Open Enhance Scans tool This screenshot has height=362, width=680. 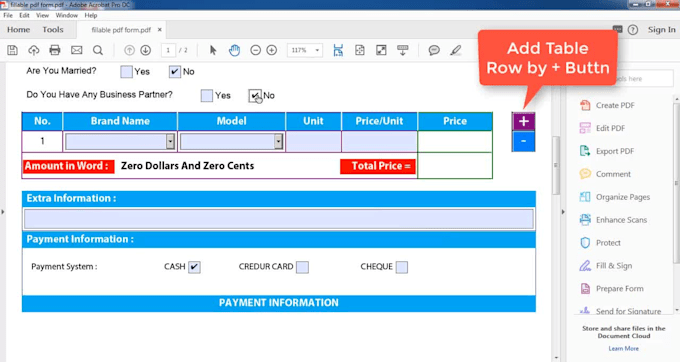click(613, 220)
